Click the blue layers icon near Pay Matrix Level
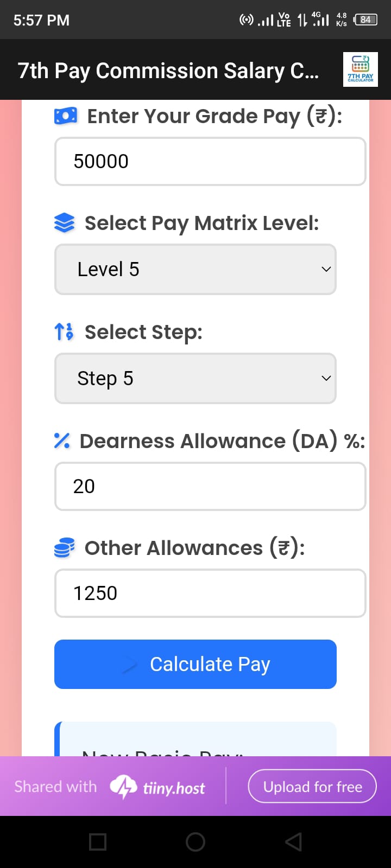 65,222
